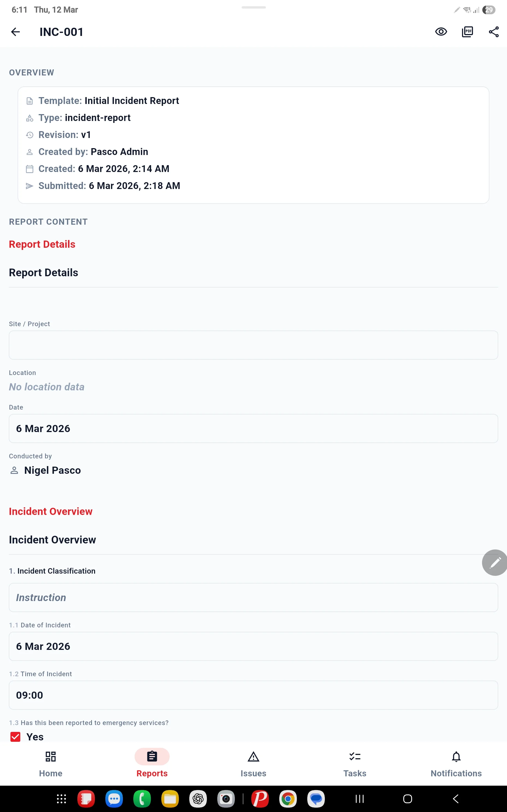Tap the battery indicator showing 29
Viewport: 507px width, 812px height.
[489, 10]
